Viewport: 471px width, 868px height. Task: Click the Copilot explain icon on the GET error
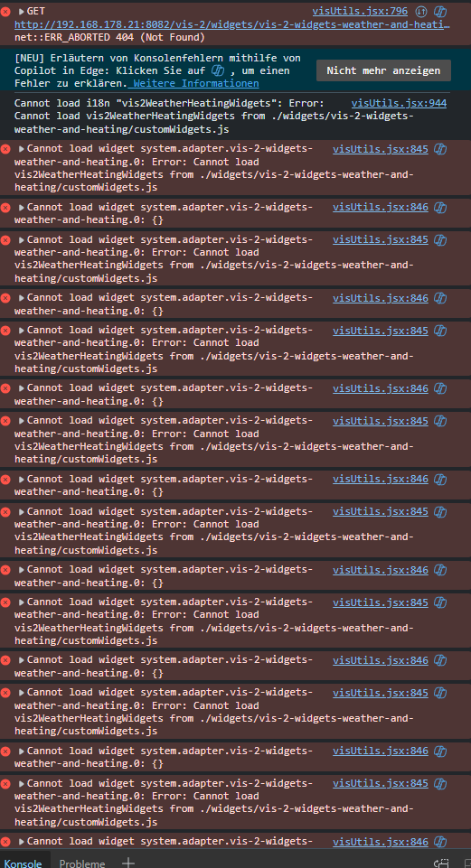click(x=440, y=11)
